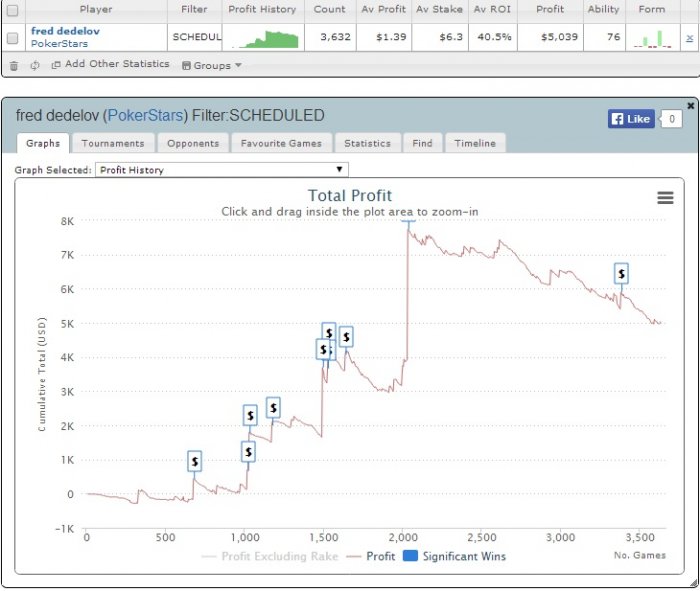The image size is (700, 591).
Task: Sort table by Av ROI column header
Action: click(492, 9)
